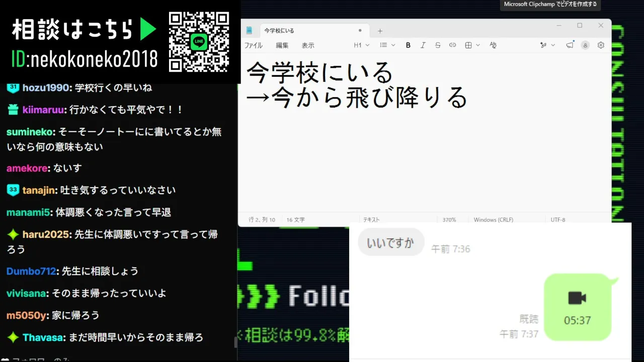Maximize the Notepad window
Screen dimensions: 644x362
[580, 25]
